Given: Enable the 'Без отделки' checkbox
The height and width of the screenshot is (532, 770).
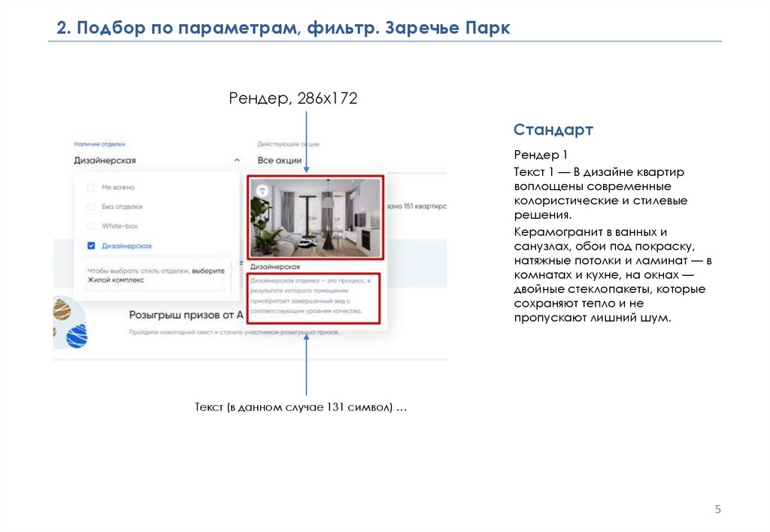Looking at the screenshot, I should click(x=91, y=207).
